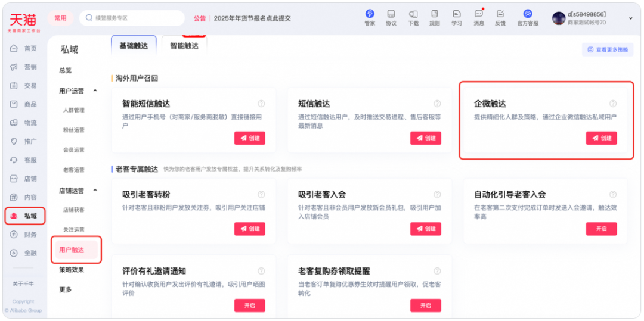Image resolution: width=644 pixels, height=321 pixels.
Task: Expand the account dropdown arrow
Action: pos(631,18)
